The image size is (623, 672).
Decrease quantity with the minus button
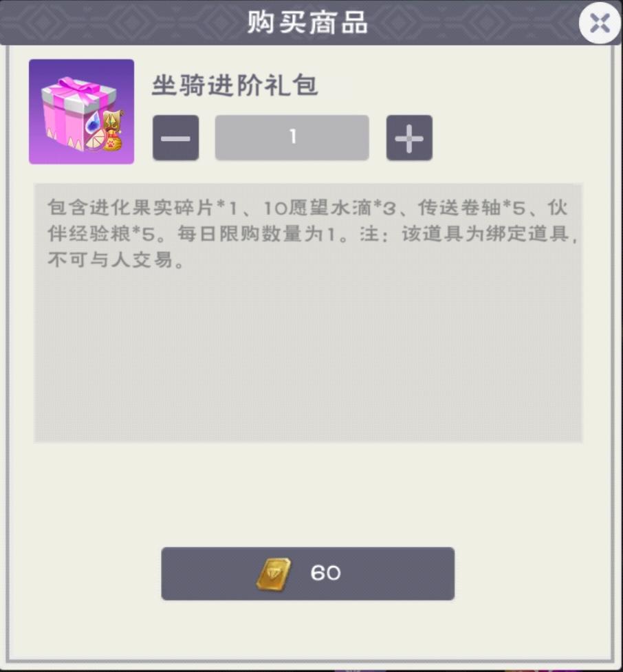point(175,138)
